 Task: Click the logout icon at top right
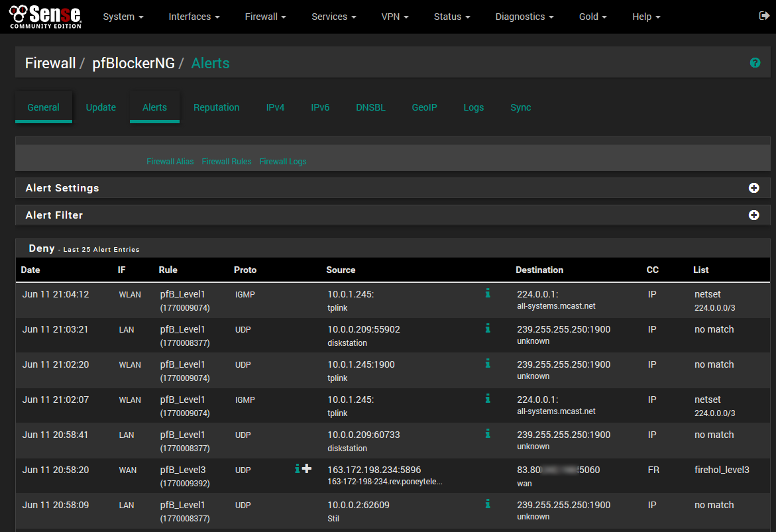click(764, 16)
